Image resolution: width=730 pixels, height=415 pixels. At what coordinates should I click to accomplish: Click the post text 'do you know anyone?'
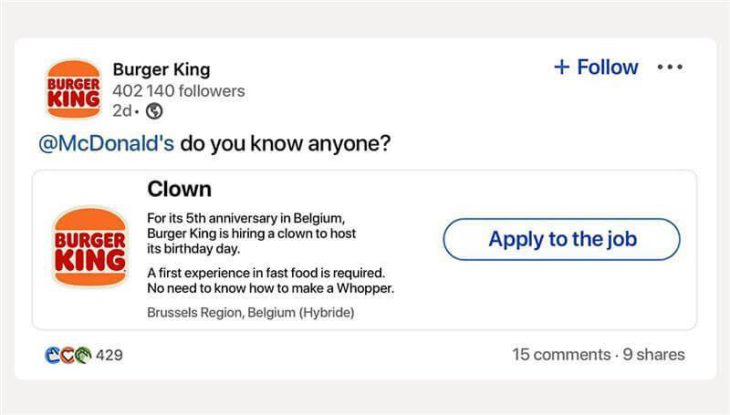pyautogui.click(x=285, y=143)
